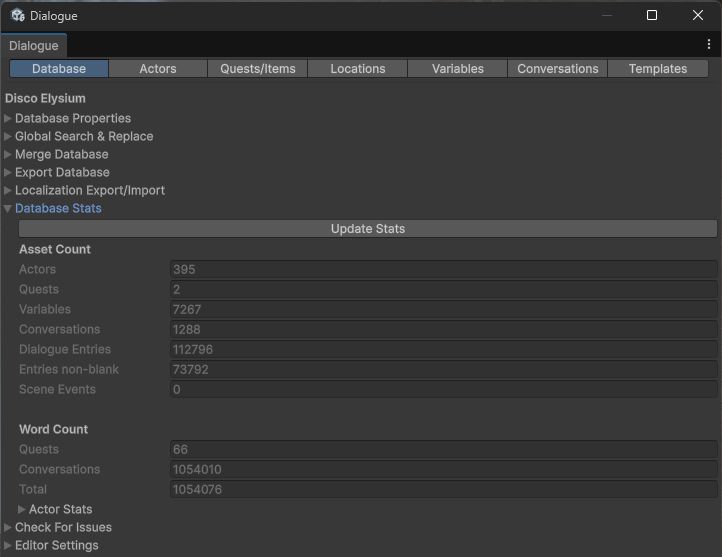Click the Word Count Quests field showing 66
Image resolution: width=722 pixels, height=557 pixels.
pos(443,449)
